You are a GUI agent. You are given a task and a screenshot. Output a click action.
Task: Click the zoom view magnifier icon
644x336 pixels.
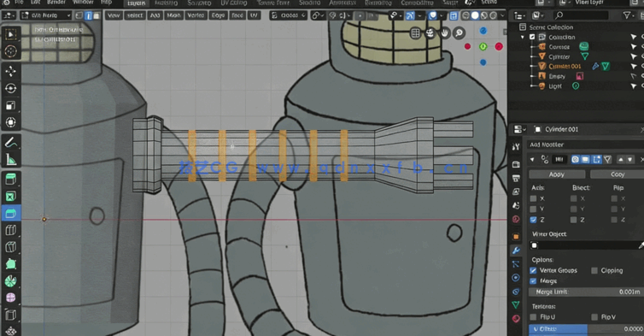pos(460,32)
